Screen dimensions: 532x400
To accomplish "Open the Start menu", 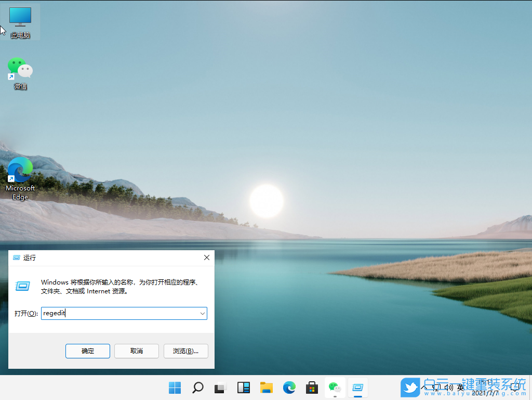I will coord(175,388).
